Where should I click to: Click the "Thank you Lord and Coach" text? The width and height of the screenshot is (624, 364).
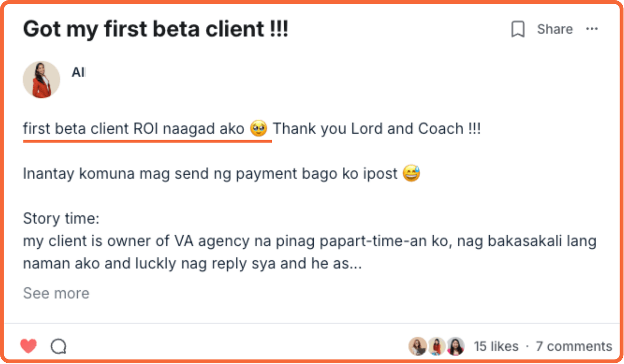click(368, 129)
